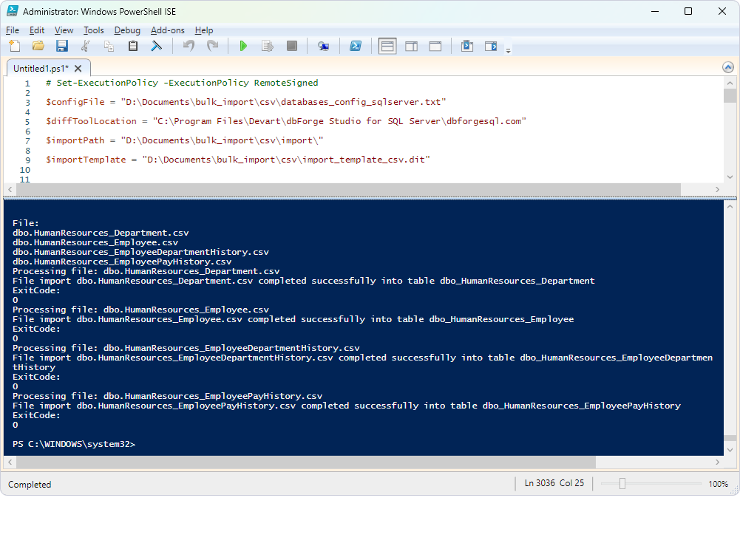
Task: Click the script pane down scroll arrow
Action: point(730,177)
